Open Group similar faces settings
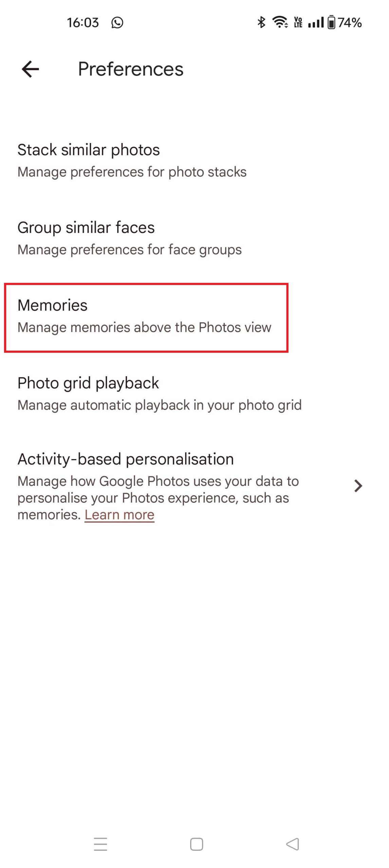 [x=129, y=238]
